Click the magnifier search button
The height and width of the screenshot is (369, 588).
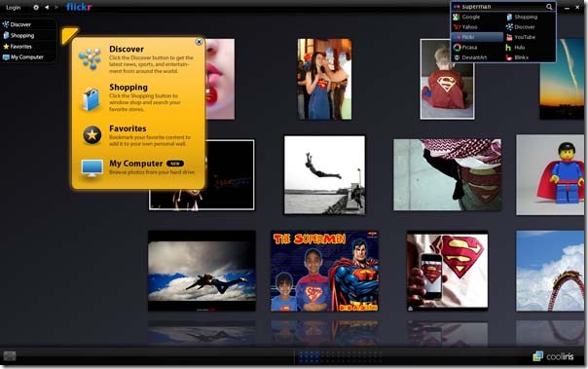coord(549,7)
